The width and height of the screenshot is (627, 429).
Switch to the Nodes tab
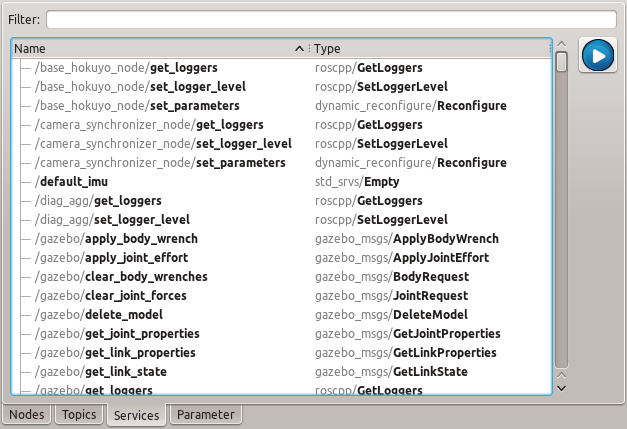click(27, 415)
